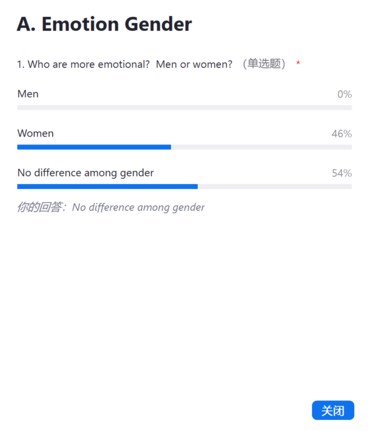Select the 'Women' option label
Viewport: 372px width, 431px height.
(x=35, y=133)
